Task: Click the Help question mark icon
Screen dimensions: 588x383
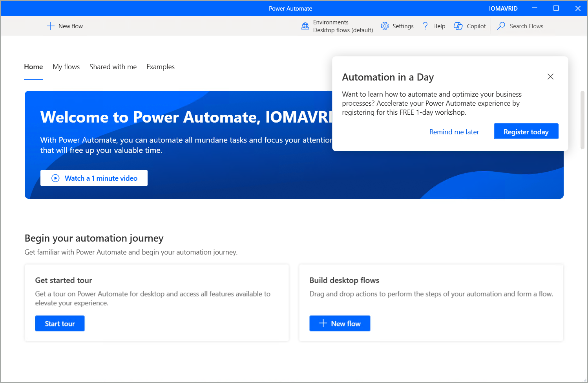Action: click(x=425, y=26)
